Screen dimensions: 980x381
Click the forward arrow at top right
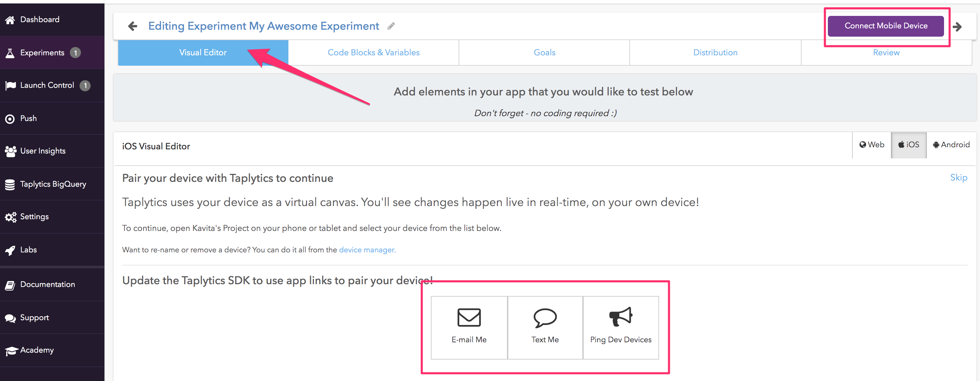(958, 27)
